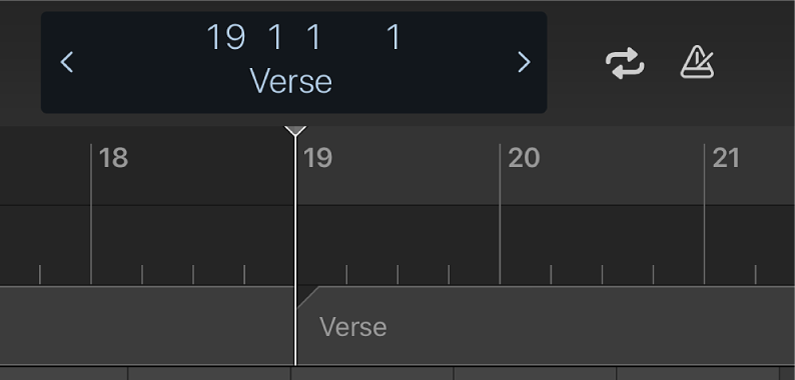Click the lower ruler lane after bar 20
Image resolution: width=795 pixels, height=380 pixels.
[601, 245]
